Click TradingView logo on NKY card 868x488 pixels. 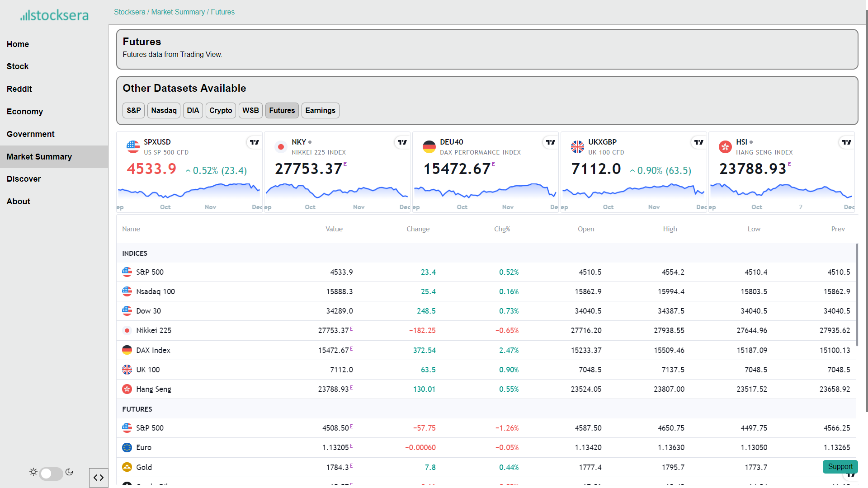point(402,142)
